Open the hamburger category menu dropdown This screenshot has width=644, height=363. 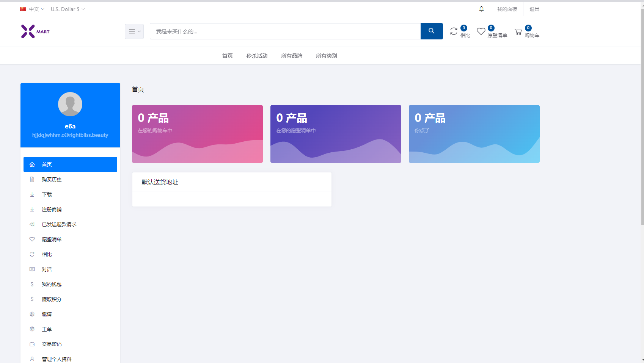point(134,31)
